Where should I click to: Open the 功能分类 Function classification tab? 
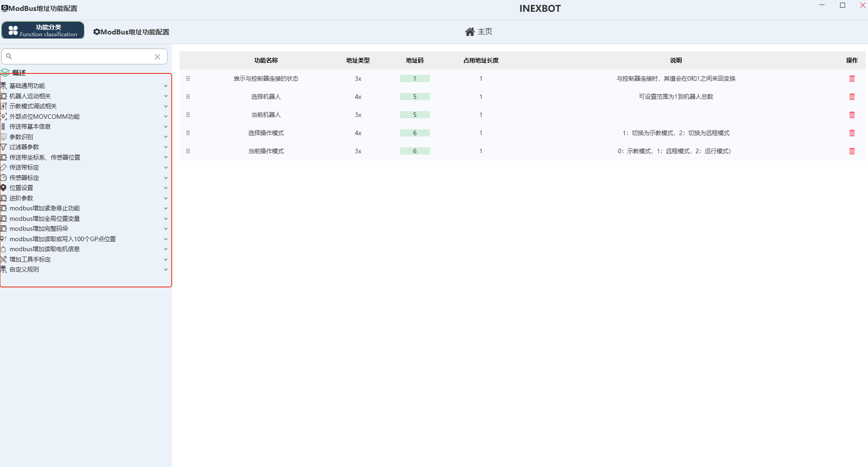(x=43, y=30)
